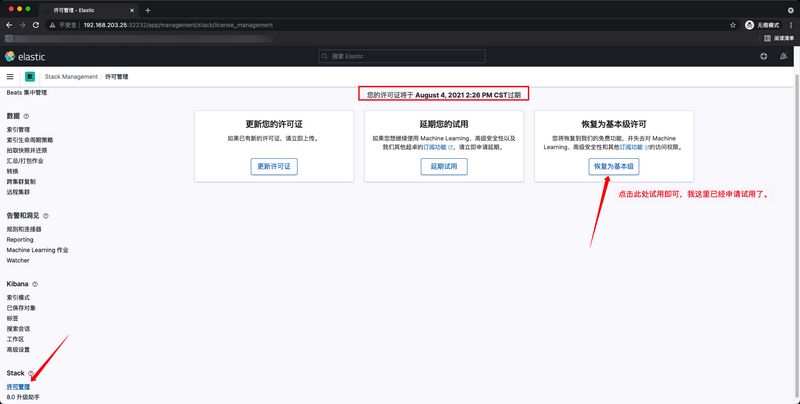Click the 延期您的试用 card heading
The image size is (800, 404).
tap(444, 124)
